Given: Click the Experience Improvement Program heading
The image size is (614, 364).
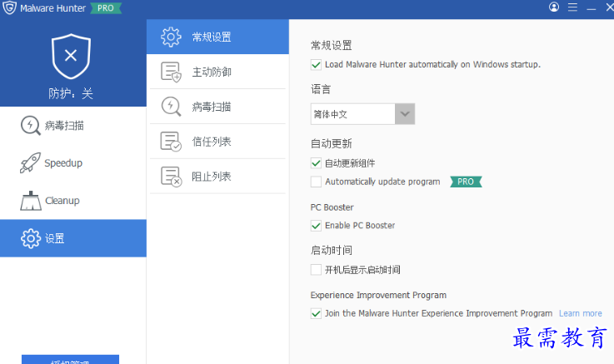Looking at the screenshot, I should 378,295.
